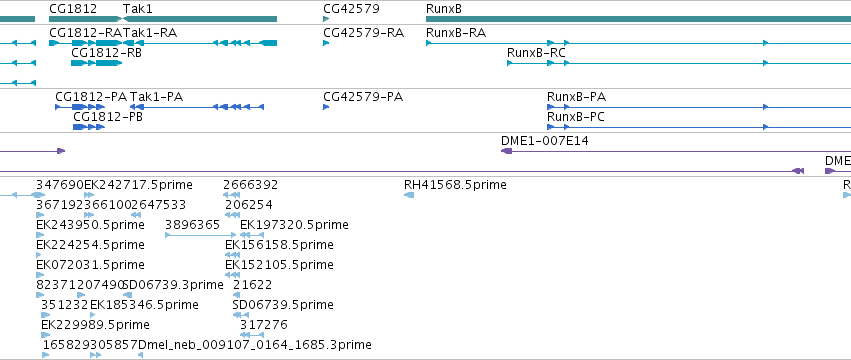The width and height of the screenshot is (851, 360).
Task: Click the SD06739.5prime EST arrow
Action: tap(240, 315)
